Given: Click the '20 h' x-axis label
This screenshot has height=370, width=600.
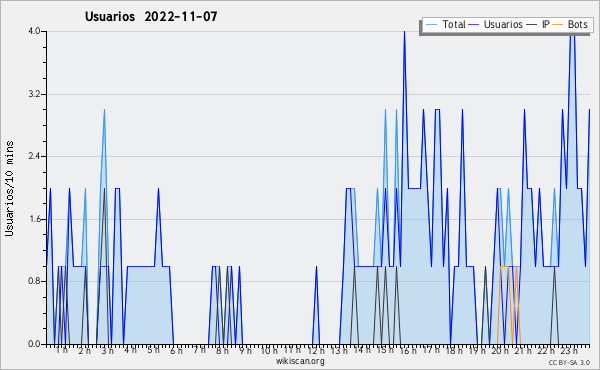Looking at the screenshot, I should (x=500, y=350).
